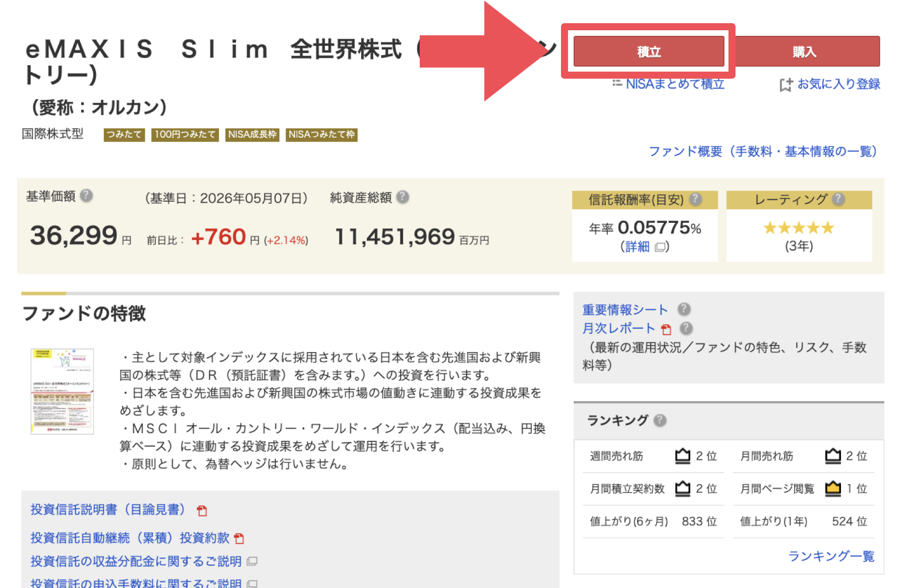Viewport: 900px width, 588px height.
Task: Click the 値上がり(6ヶ月) 833 位 row
Action: [653, 521]
